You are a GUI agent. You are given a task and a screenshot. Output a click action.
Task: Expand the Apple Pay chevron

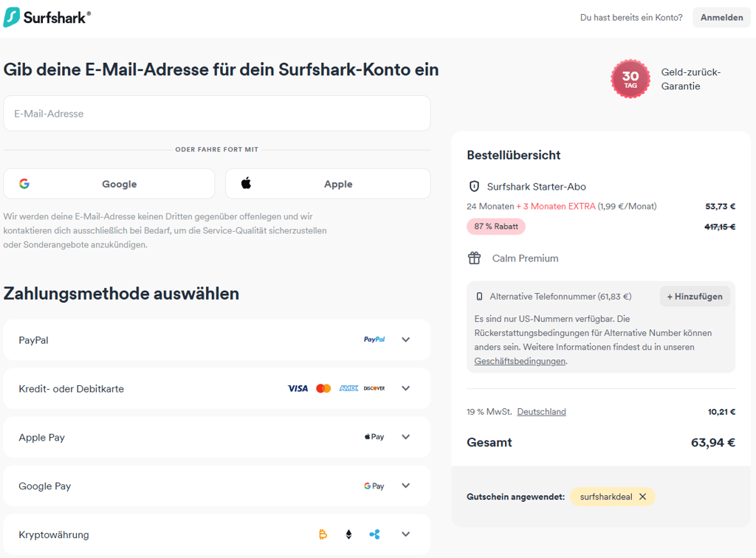tap(406, 437)
